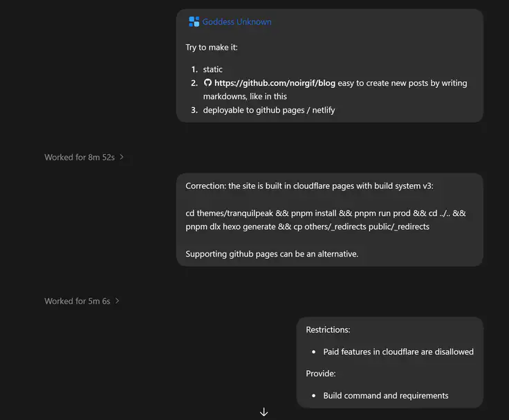Image resolution: width=509 pixels, height=420 pixels.
Task: Click the 'Restrictions:' heading
Action: click(328, 329)
